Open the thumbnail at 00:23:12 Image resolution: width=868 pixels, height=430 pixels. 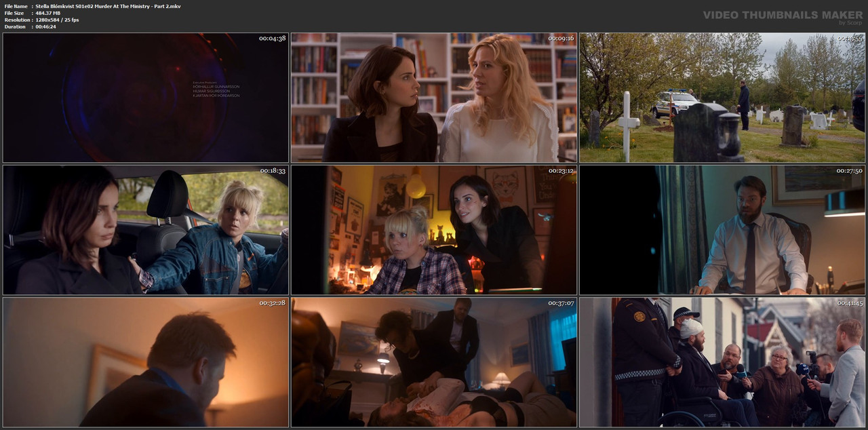point(434,230)
